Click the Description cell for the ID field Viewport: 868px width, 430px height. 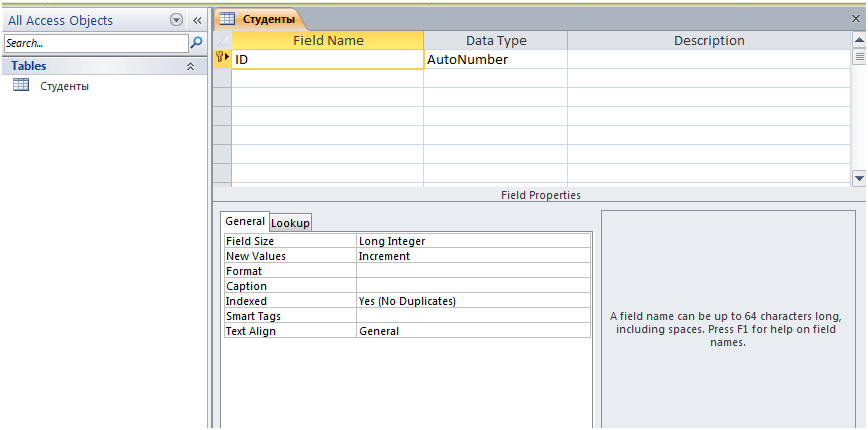pos(709,59)
